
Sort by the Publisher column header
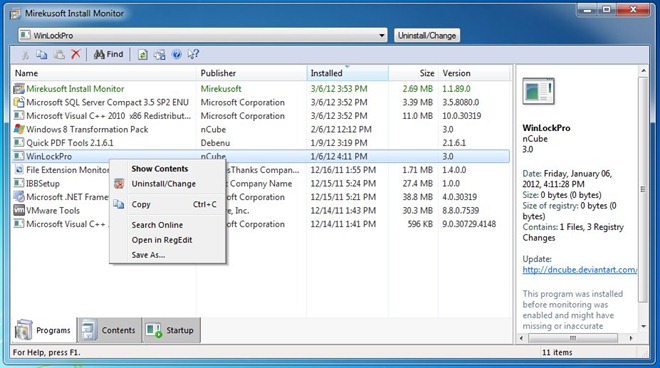251,73
